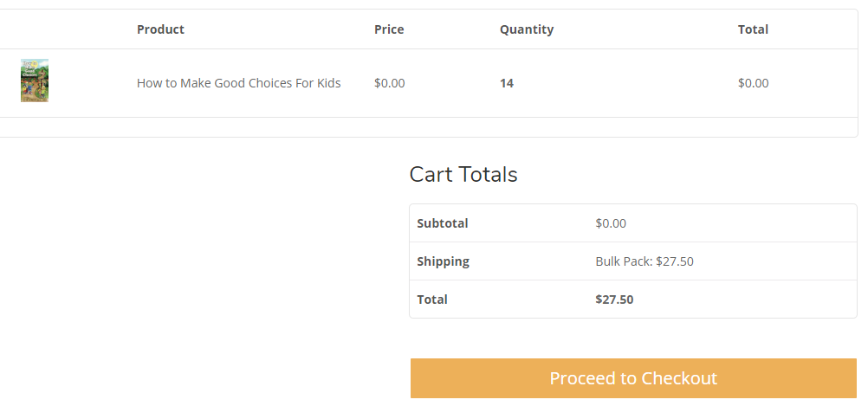The width and height of the screenshot is (868, 406).
Task: Select Bulk Pack: $27.50 shipping option
Action: tap(645, 261)
